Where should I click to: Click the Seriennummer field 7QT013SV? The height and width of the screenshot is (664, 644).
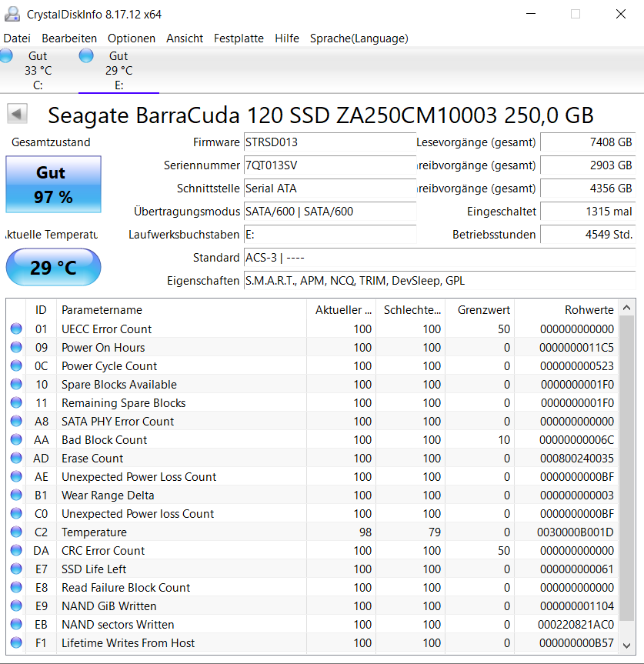pyautogui.click(x=330, y=165)
